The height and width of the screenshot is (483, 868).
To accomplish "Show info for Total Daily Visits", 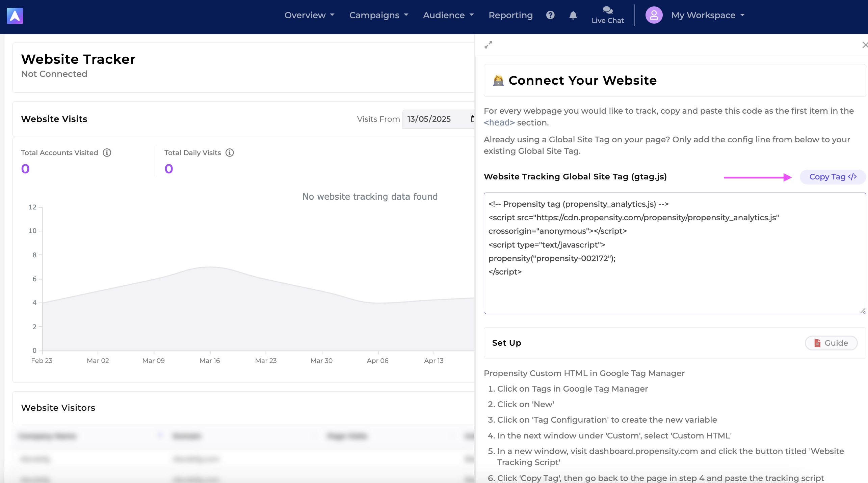I will click(x=230, y=153).
